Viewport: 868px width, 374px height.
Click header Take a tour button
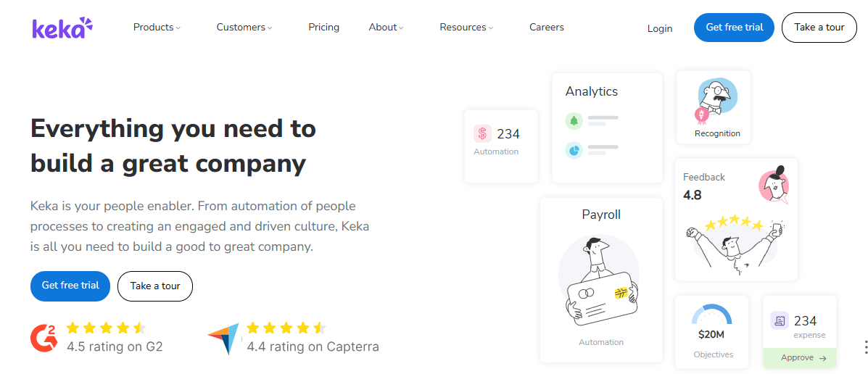pyautogui.click(x=819, y=28)
